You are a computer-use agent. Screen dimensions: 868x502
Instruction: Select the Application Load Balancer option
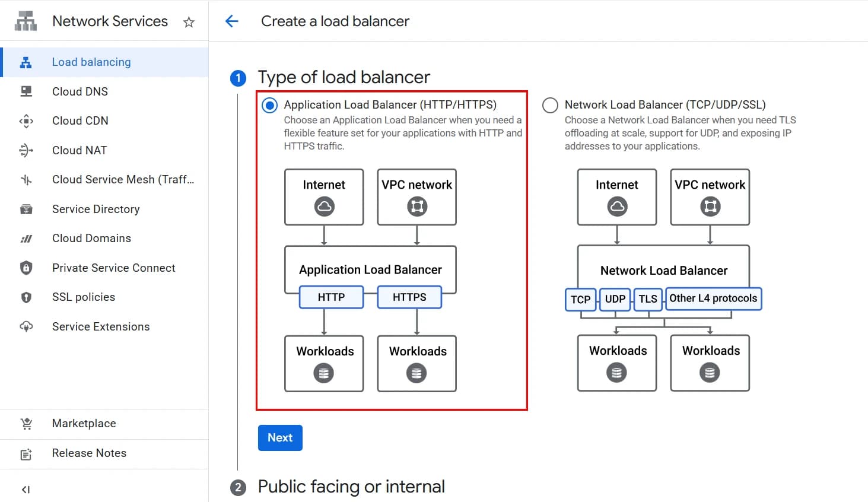(269, 104)
